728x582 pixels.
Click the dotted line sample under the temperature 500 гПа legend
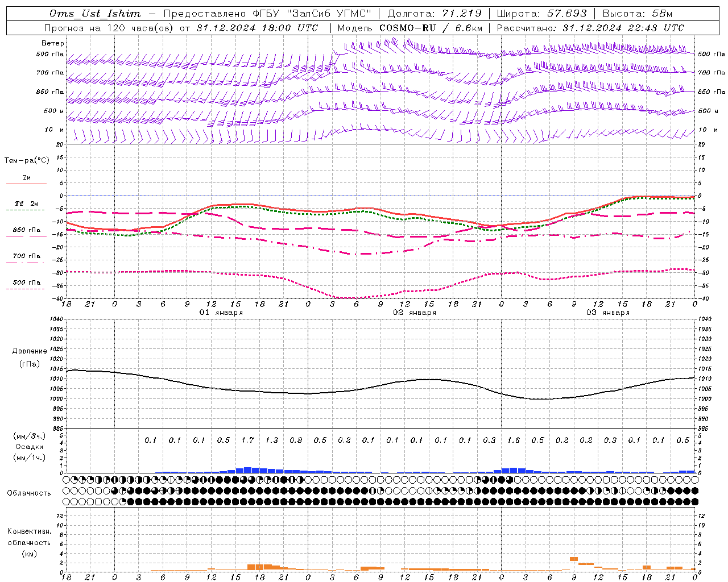(x=26, y=289)
